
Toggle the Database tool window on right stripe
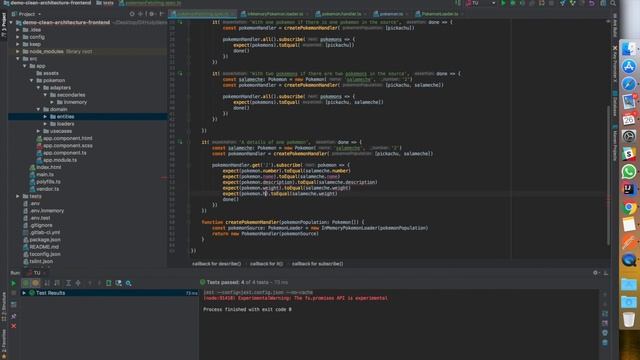[615, 104]
